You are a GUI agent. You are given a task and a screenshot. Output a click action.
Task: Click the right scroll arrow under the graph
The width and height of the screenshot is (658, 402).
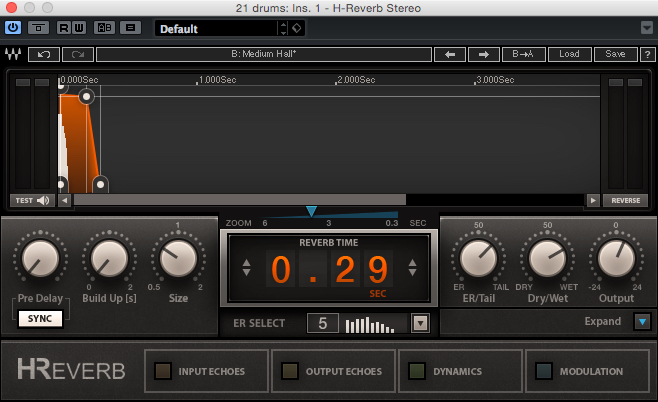point(593,201)
